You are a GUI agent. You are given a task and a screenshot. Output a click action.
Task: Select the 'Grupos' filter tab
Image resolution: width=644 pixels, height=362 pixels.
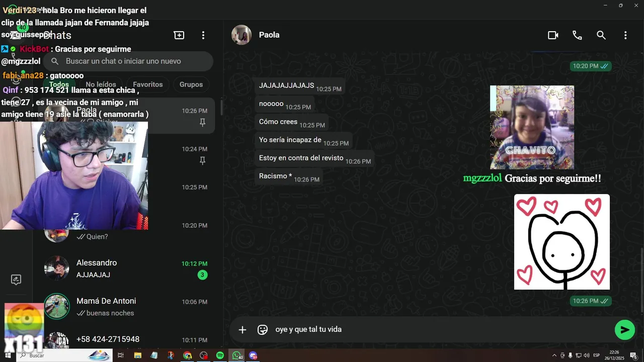[x=191, y=84]
